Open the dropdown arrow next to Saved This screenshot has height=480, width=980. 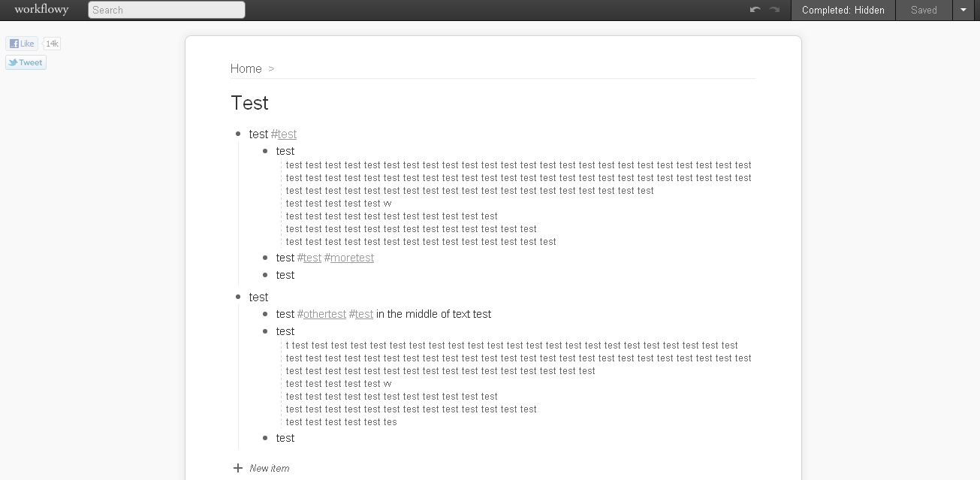pos(963,10)
